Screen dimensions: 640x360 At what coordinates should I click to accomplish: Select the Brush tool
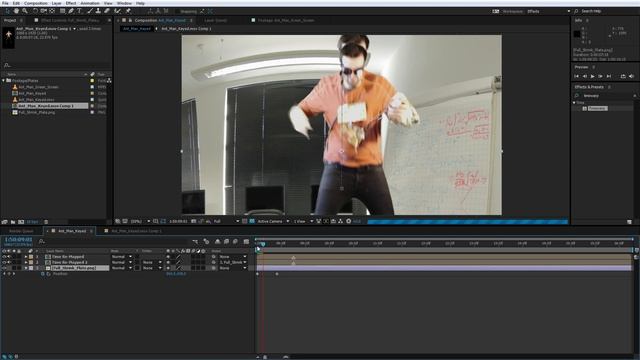coord(90,11)
